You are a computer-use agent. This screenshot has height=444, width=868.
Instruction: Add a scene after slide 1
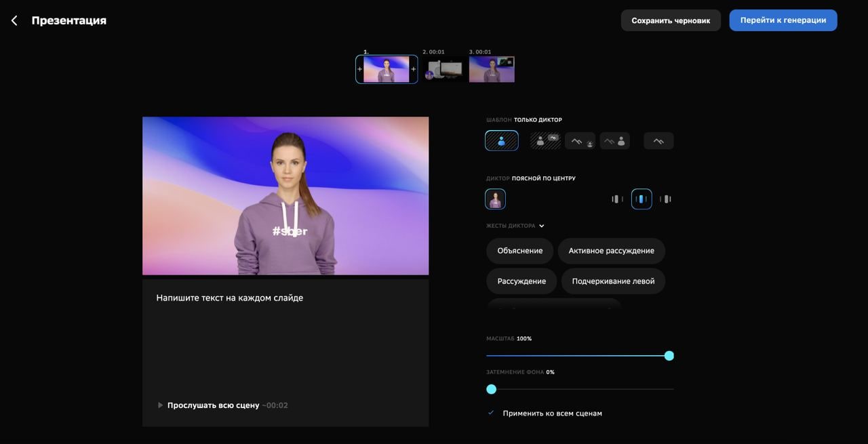click(x=414, y=69)
